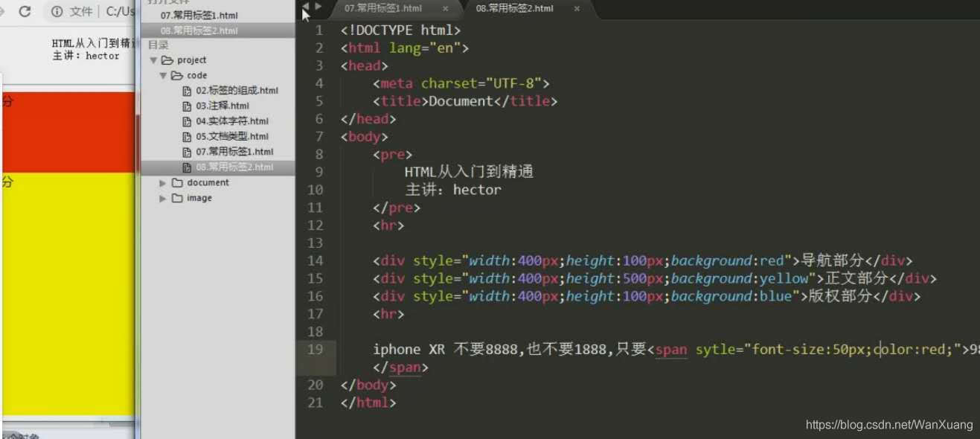Screen dimensions: 980x439
Task: Click the folder icon next to document
Action: pos(178,182)
